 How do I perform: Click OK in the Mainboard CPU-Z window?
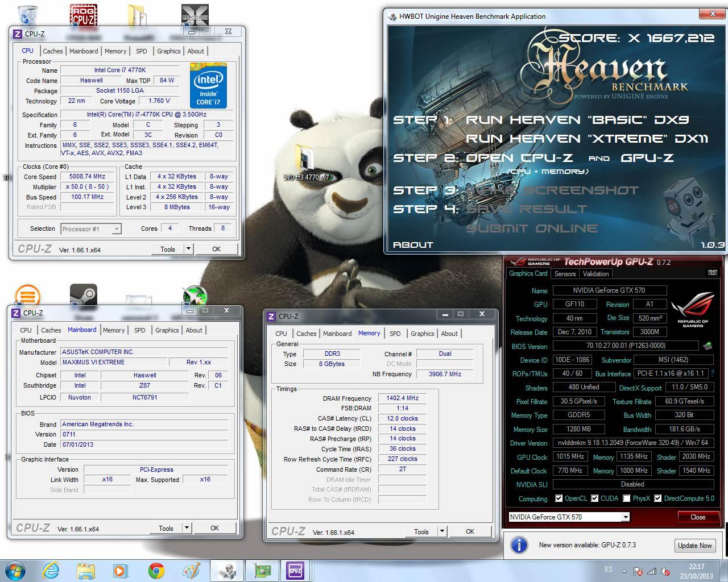tap(214, 528)
